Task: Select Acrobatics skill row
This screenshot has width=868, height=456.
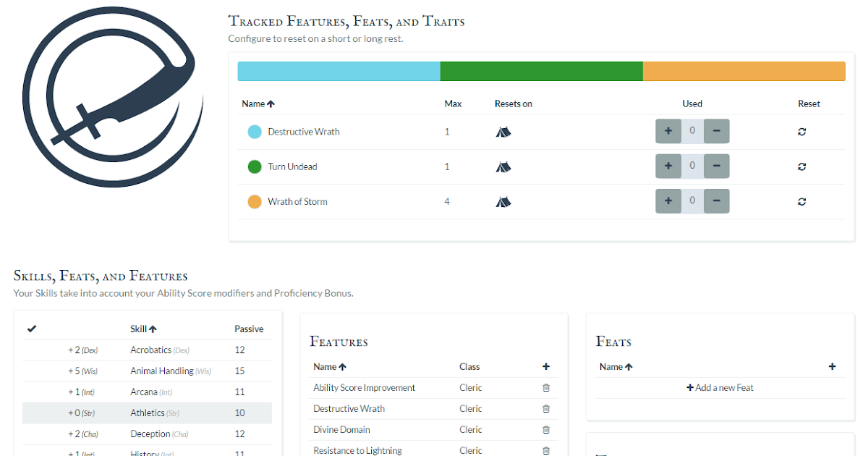Action: tap(148, 350)
